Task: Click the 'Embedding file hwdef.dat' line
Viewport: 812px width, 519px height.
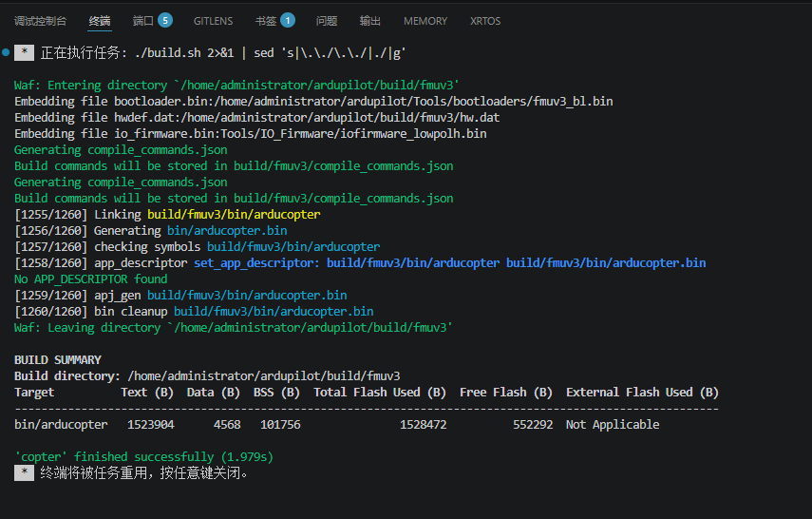Action: coord(256,117)
